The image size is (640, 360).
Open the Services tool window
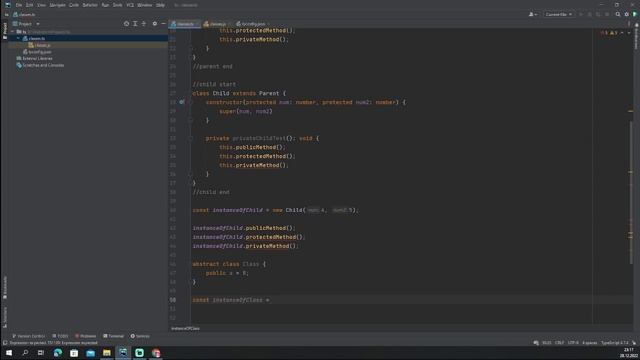point(140,336)
